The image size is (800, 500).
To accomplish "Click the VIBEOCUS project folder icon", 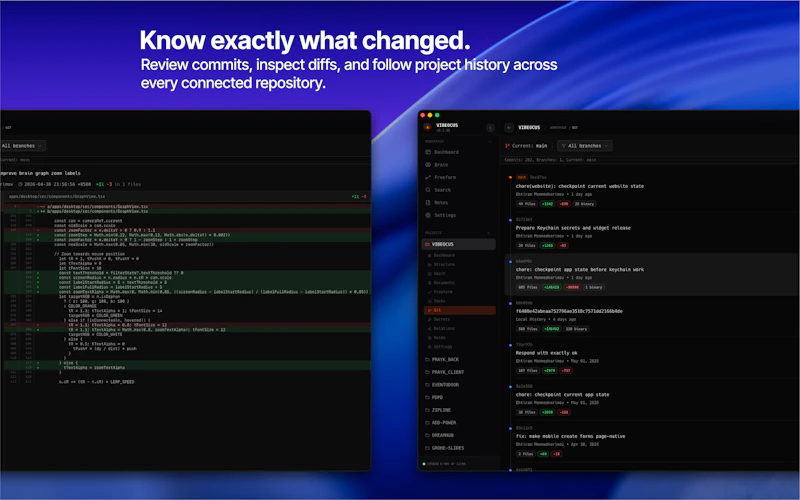I will 428,244.
